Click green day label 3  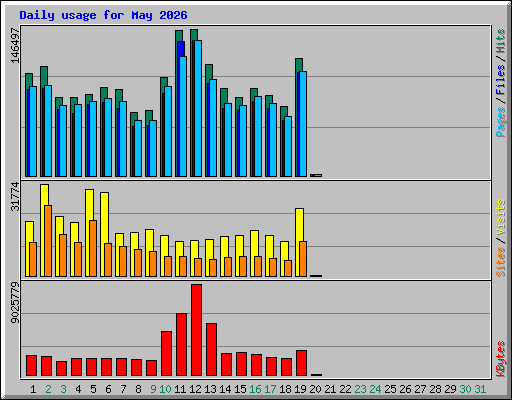63,389
